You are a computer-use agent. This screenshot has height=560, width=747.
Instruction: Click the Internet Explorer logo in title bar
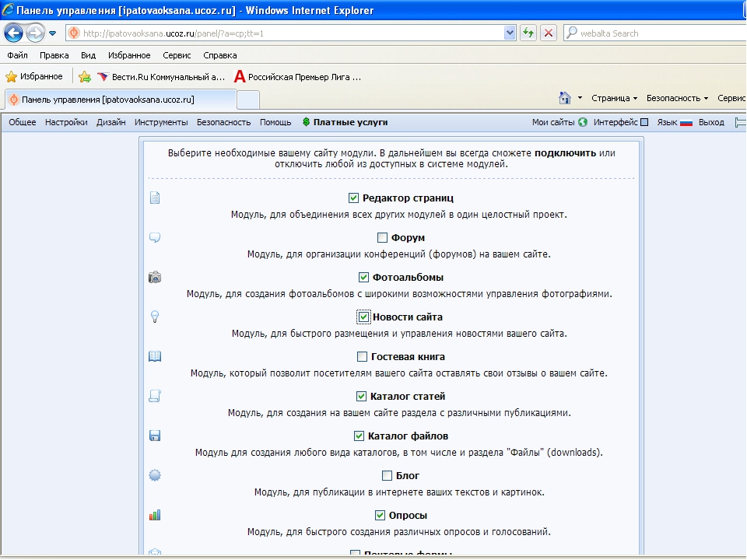8,9
